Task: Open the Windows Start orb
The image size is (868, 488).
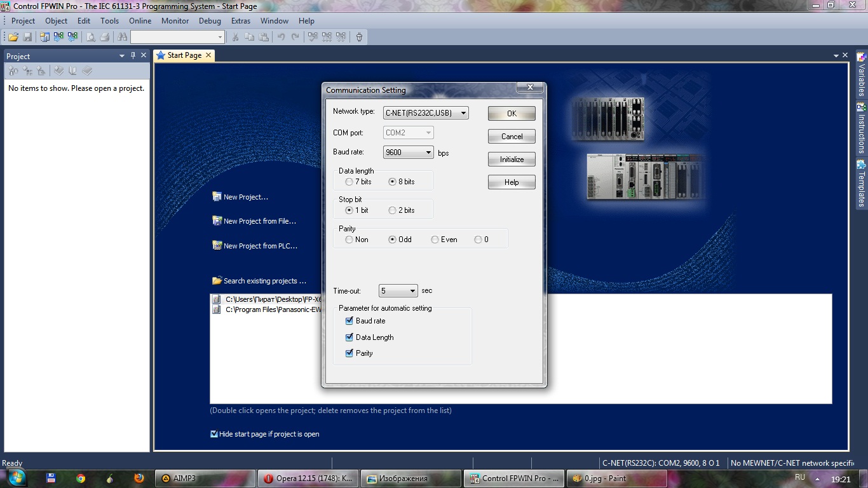Action: tap(16, 477)
